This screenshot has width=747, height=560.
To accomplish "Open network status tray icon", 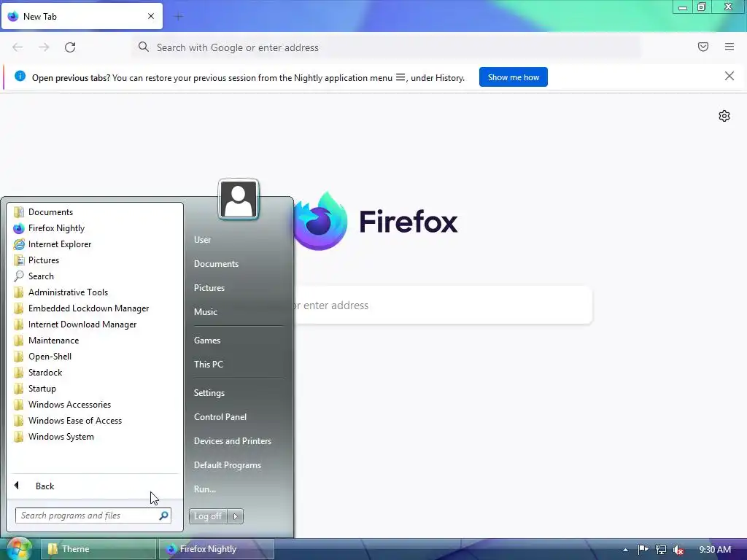I will point(661,550).
